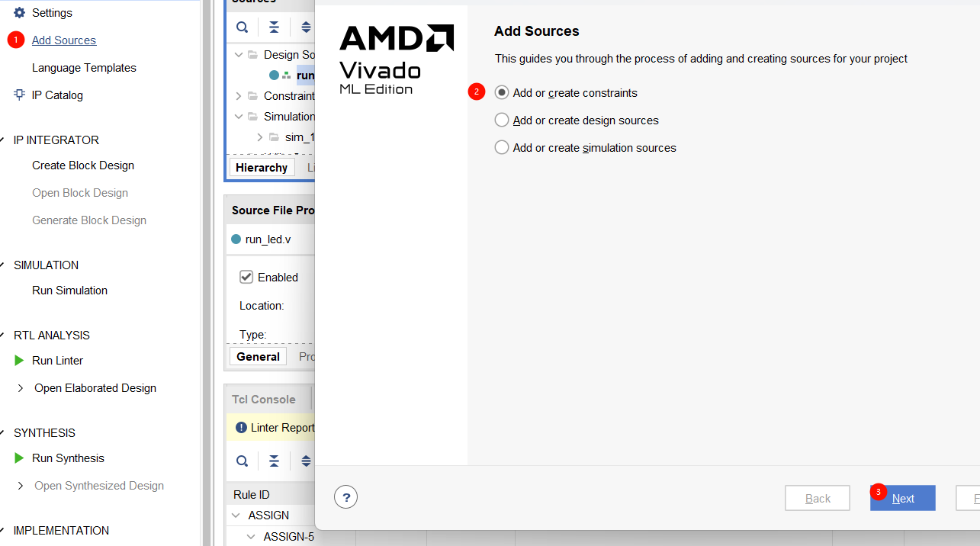
Task: Click the Run Synthesis green arrow
Action: tap(20, 458)
